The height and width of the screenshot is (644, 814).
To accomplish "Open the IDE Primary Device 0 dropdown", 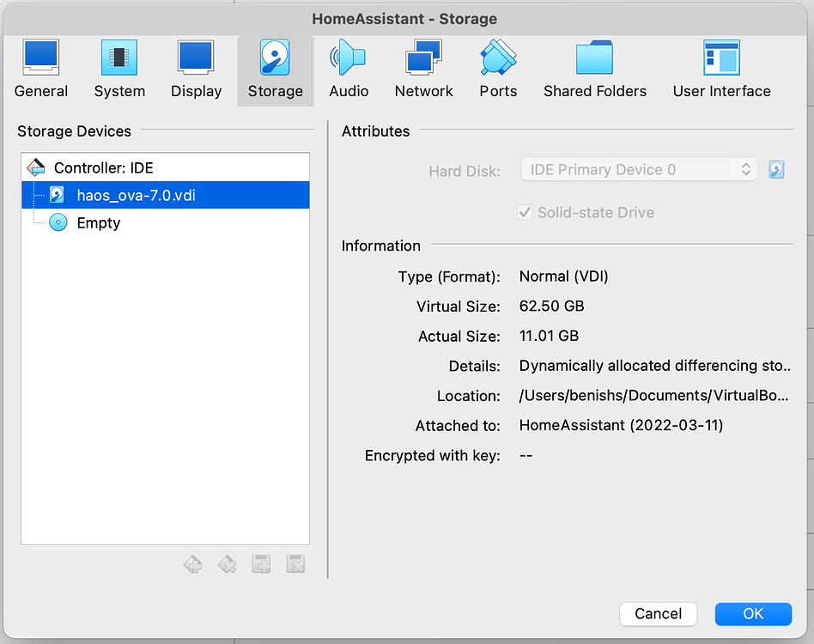I will pyautogui.click(x=639, y=170).
